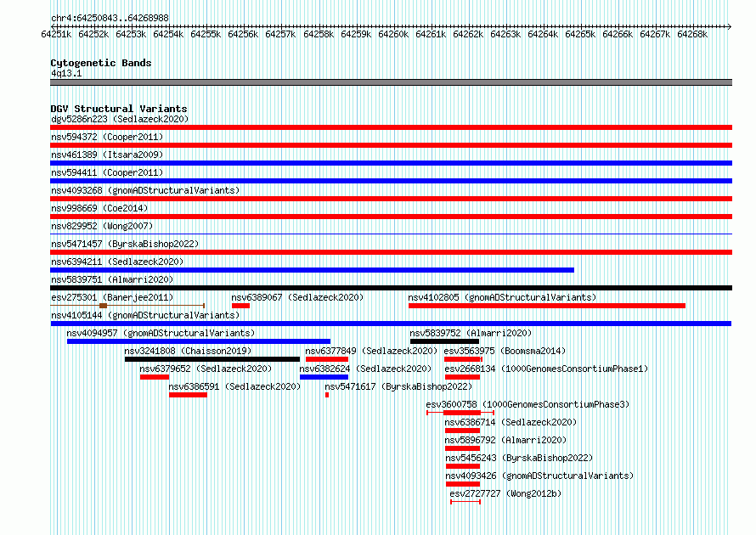Viewport: 756px width, 535px height.
Task: Open nsv6379652 (Sedlazeck2020) label
Action: click(206, 369)
